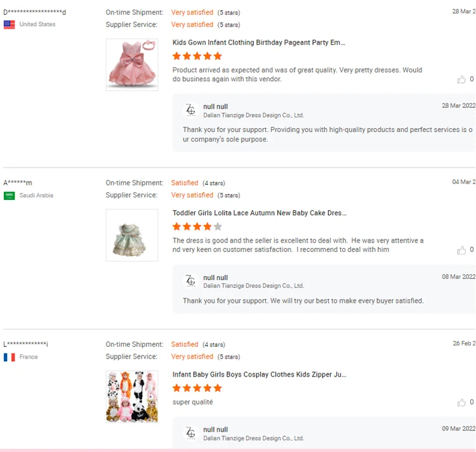
Task: Open green Lolita lace dress thumbnail
Action: click(x=132, y=235)
